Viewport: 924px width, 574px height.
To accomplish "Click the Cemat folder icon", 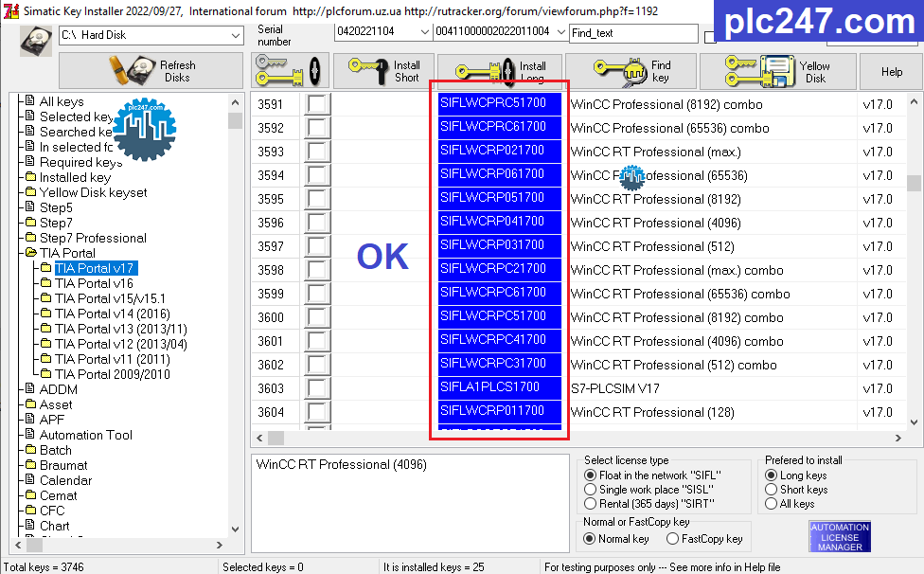I will coord(30,495).
